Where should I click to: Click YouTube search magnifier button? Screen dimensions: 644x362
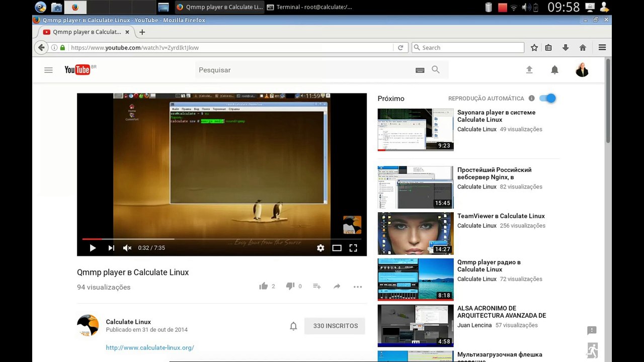436,70
